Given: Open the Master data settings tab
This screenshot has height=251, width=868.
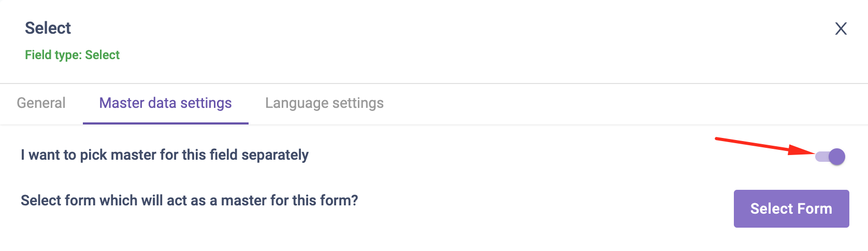Looking at the screenshot, I should click(165, 103).
